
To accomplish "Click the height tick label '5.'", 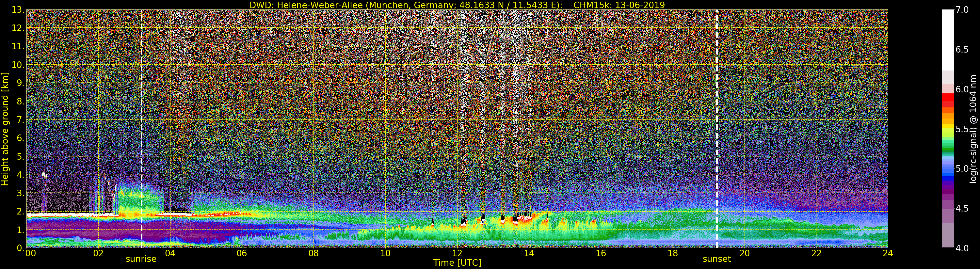I will tap(20, 156).
